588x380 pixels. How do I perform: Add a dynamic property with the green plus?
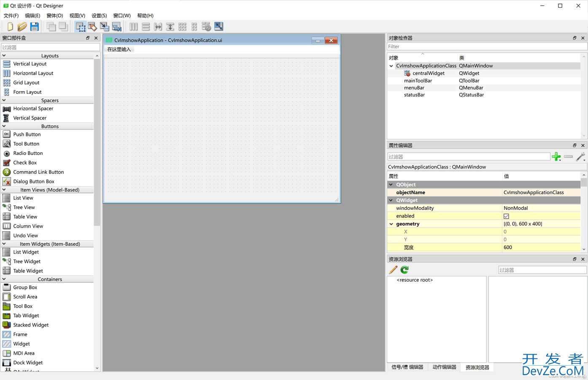556,157
